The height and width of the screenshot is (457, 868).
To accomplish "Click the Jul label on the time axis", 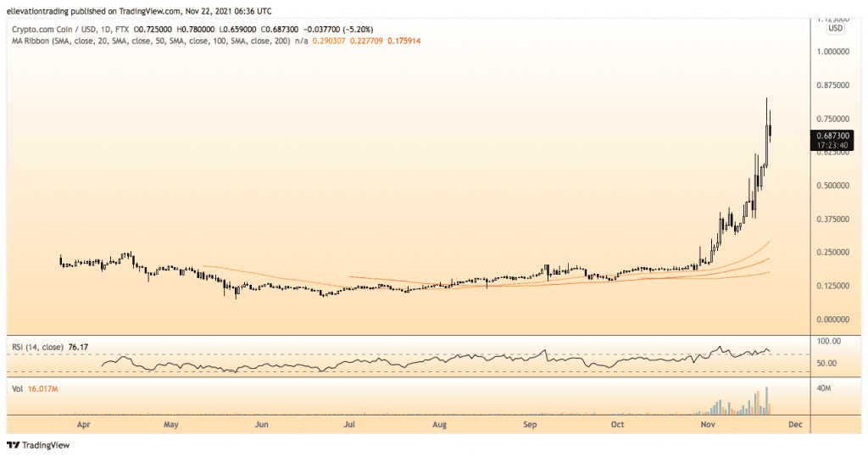I will [x=349, y=425].
